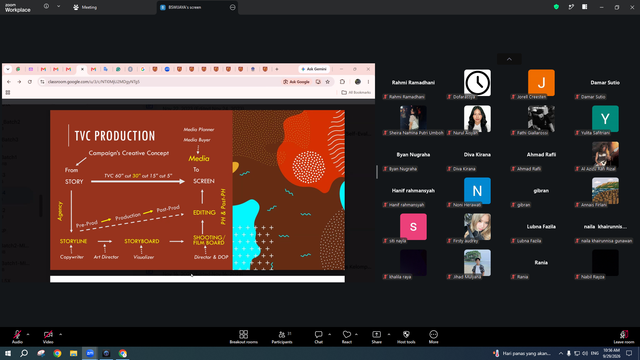Open Host tools

coord(406,337)
